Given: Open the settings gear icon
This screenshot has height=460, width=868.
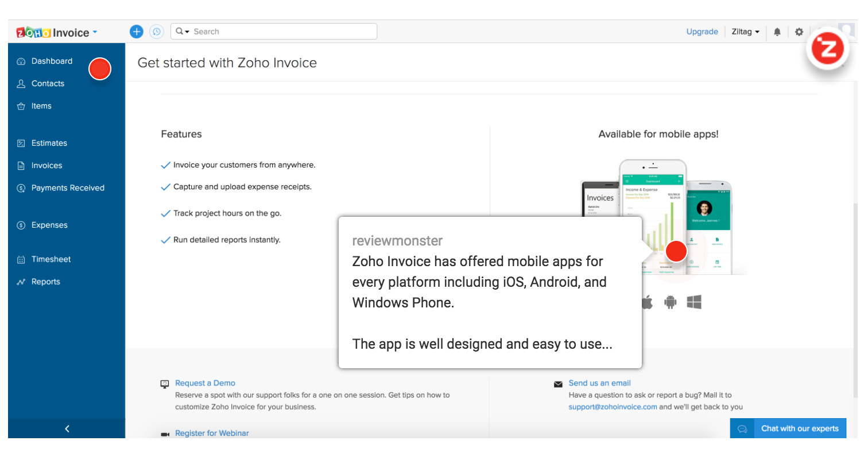Looking at the screenshot, I should point(799,32).
